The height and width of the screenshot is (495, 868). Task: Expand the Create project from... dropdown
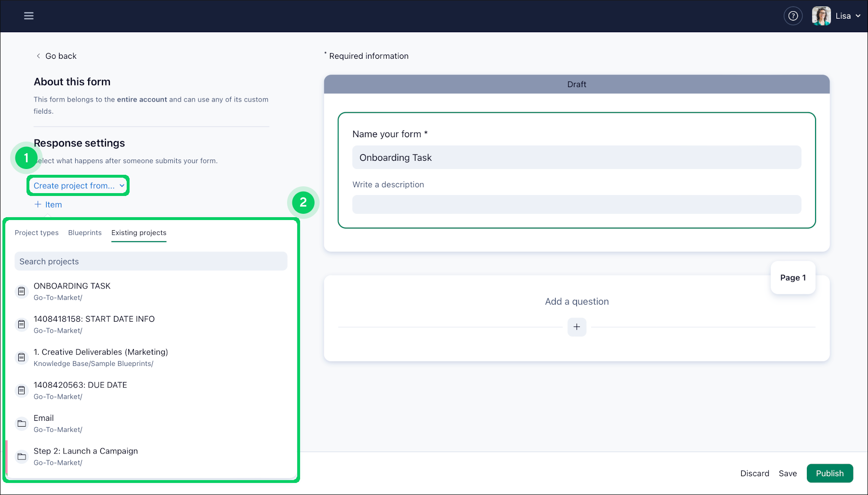(79, 186)
